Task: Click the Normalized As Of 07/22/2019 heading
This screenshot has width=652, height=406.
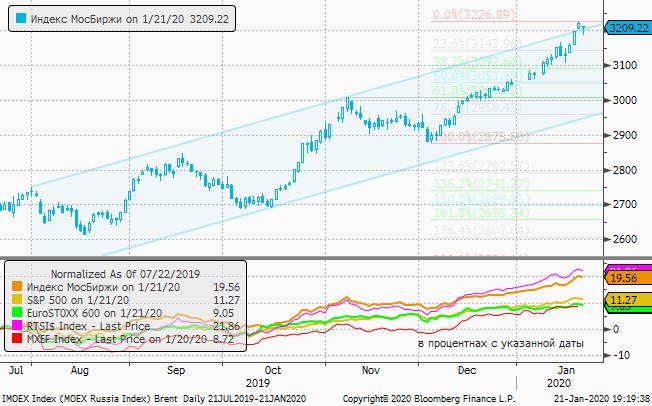Action: [x=125, y=274]
